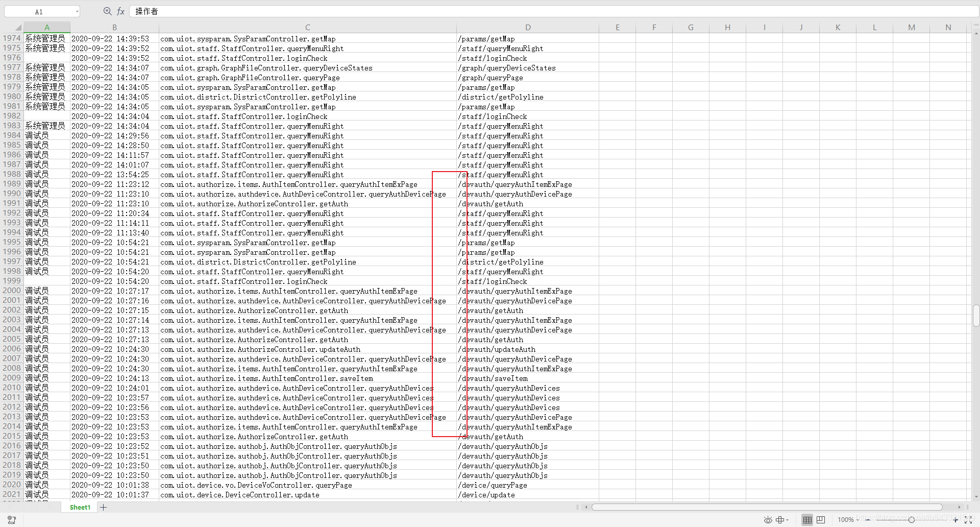Click timestamp 2020-09-22 14:39:53
This screenshot has width=980, height=527.
(114, 38)
